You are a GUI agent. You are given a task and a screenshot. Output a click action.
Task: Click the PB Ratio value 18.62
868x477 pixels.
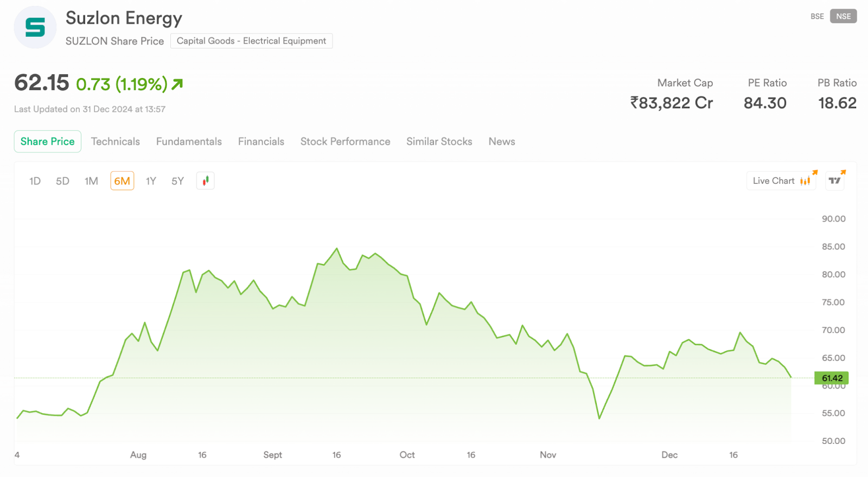coord(837,103)
